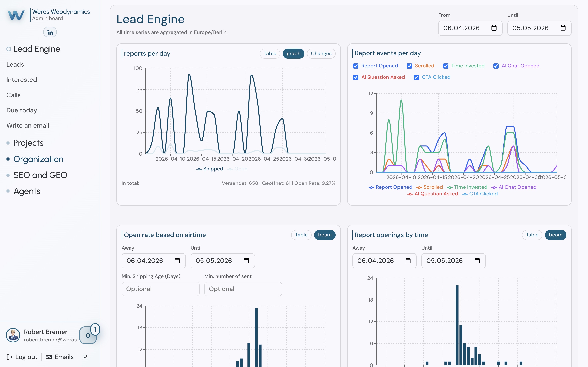This screenshot has width=588, height=367.
Task: Expand the Lead Engine sidebar section
Action: [37, 49]
